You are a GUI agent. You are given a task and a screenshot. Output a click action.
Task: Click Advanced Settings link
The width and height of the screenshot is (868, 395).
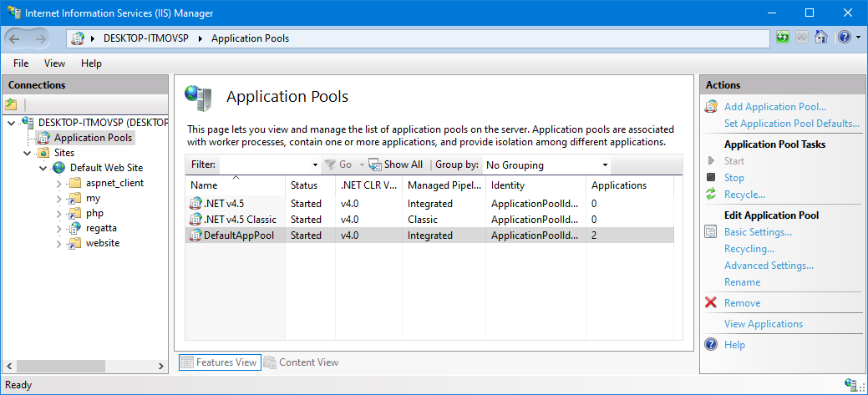pos(769,266)
